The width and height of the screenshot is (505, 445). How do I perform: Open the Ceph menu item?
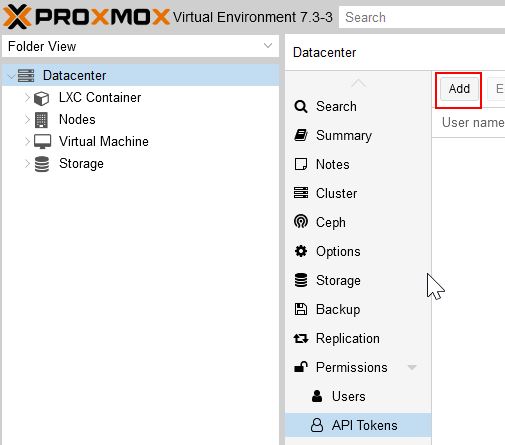pos(358,222)
